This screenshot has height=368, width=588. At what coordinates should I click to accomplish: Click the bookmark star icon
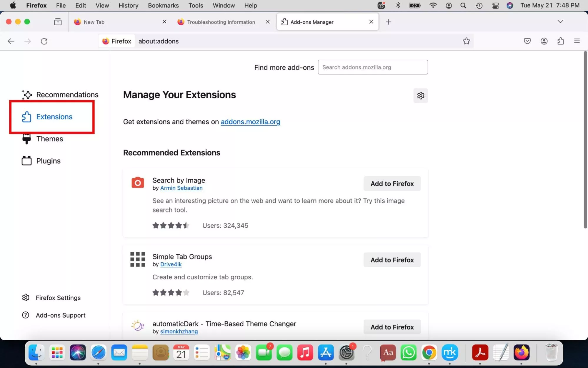(466, 41)
